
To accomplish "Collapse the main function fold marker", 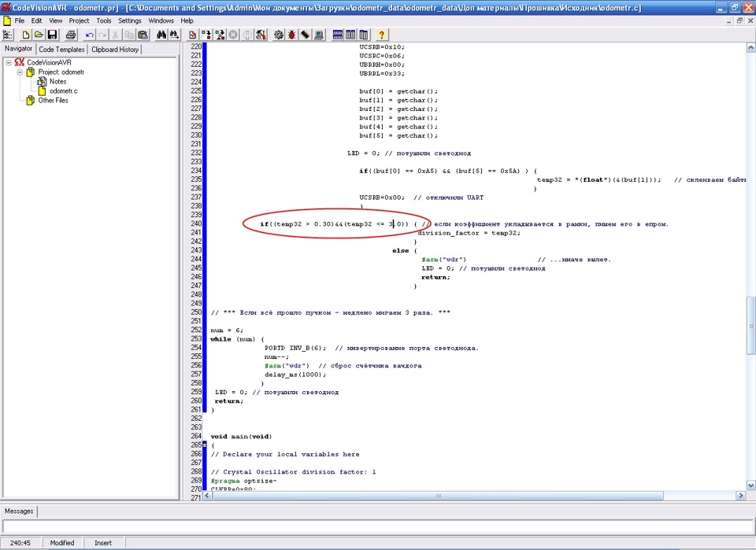I will (x=204, y=445).
